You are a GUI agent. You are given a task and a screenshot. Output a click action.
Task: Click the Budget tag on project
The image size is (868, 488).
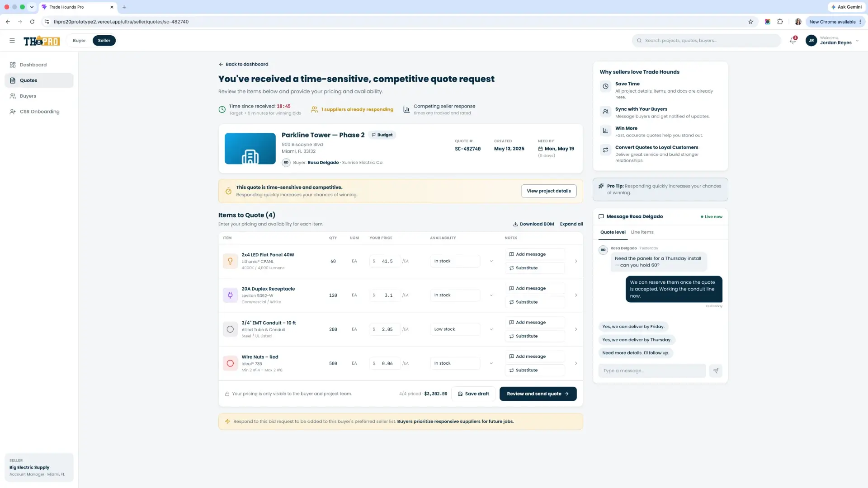382,135
